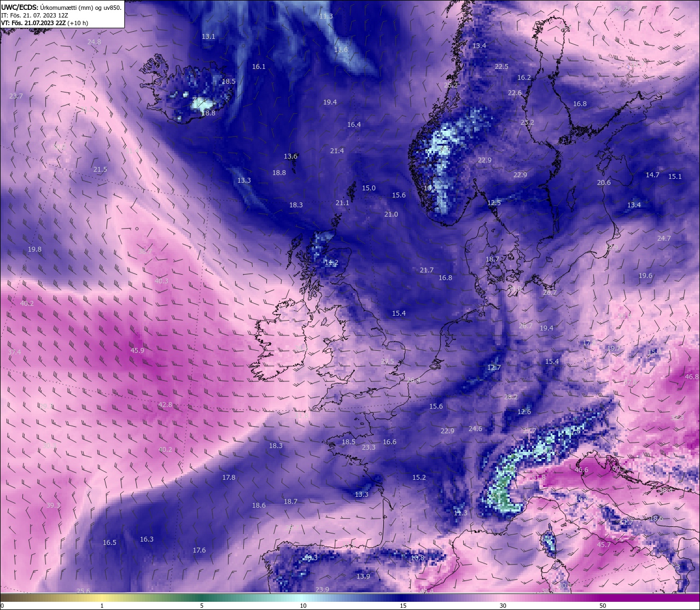Click the 11.6 value at the top

(x=341, y=50)
